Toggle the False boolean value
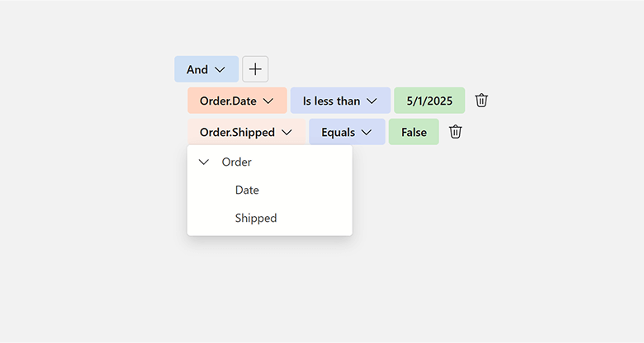This screenshot has width=644, height=343. click(414, 132)
